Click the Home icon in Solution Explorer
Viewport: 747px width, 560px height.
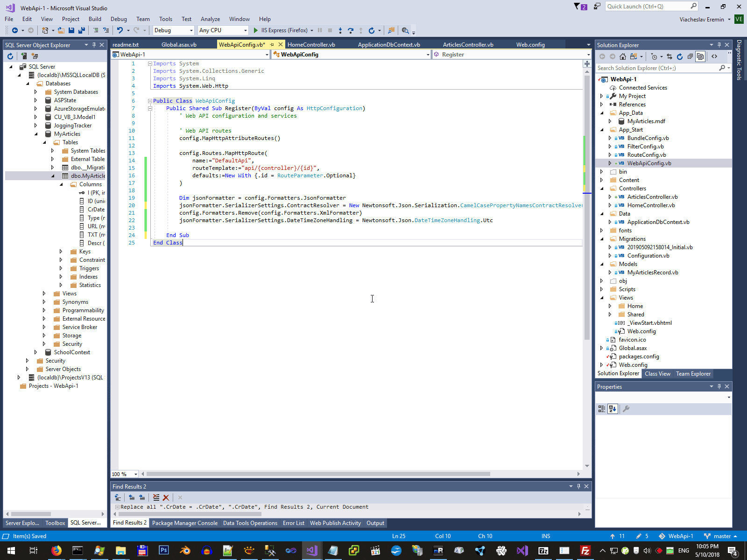tap(622, 56)
